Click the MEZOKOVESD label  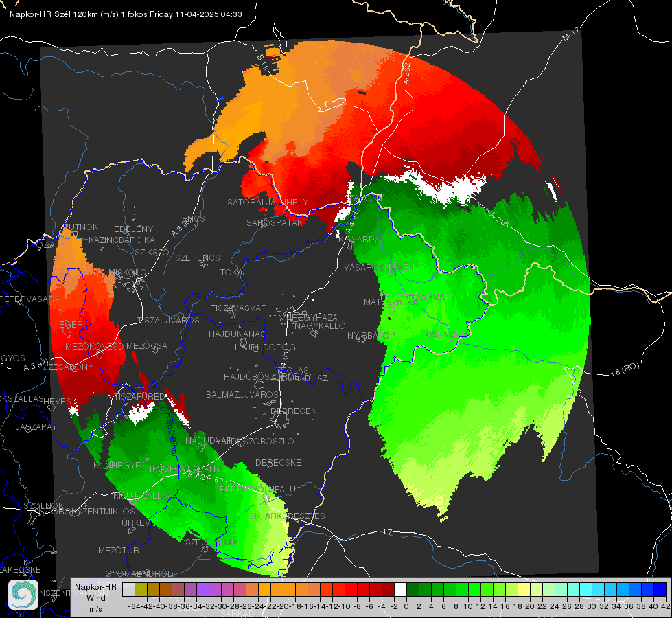coord(95,346)
